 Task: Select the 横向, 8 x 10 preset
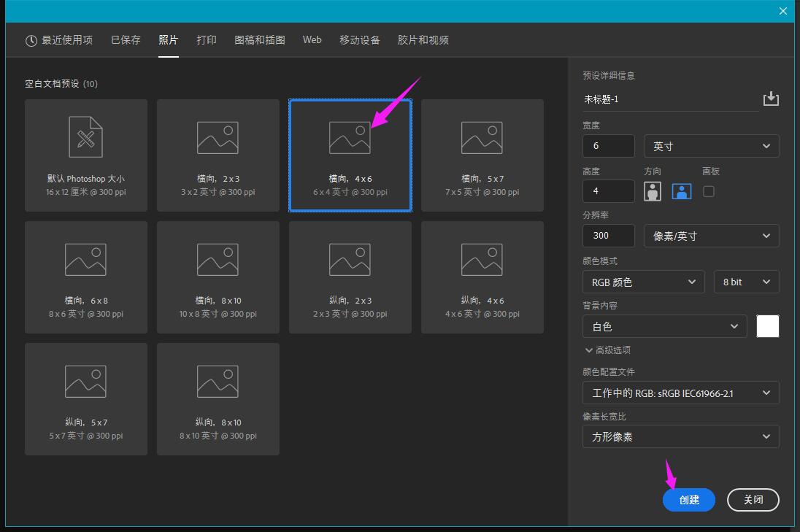point(218,277)
